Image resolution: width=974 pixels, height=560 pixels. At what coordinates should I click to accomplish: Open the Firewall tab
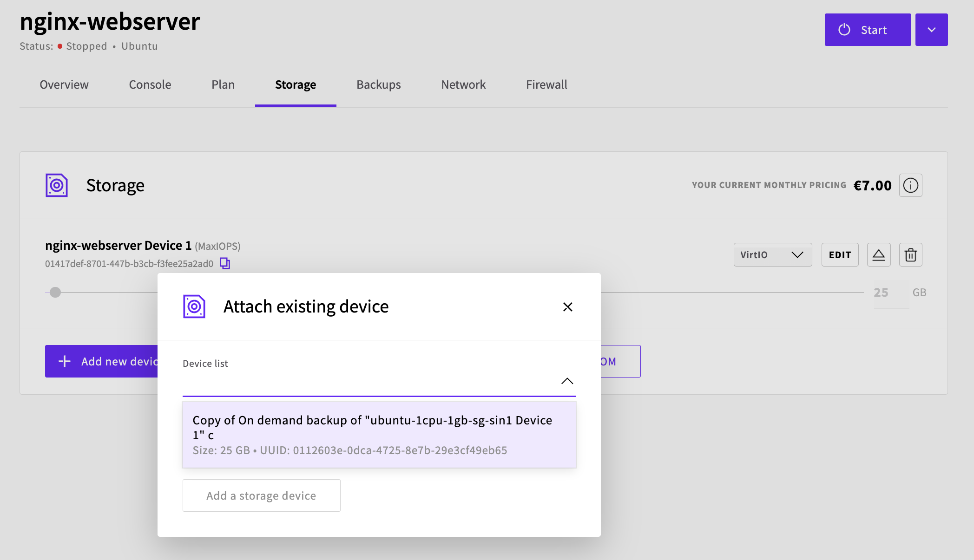pyautogui.click(x=546, y=85)
